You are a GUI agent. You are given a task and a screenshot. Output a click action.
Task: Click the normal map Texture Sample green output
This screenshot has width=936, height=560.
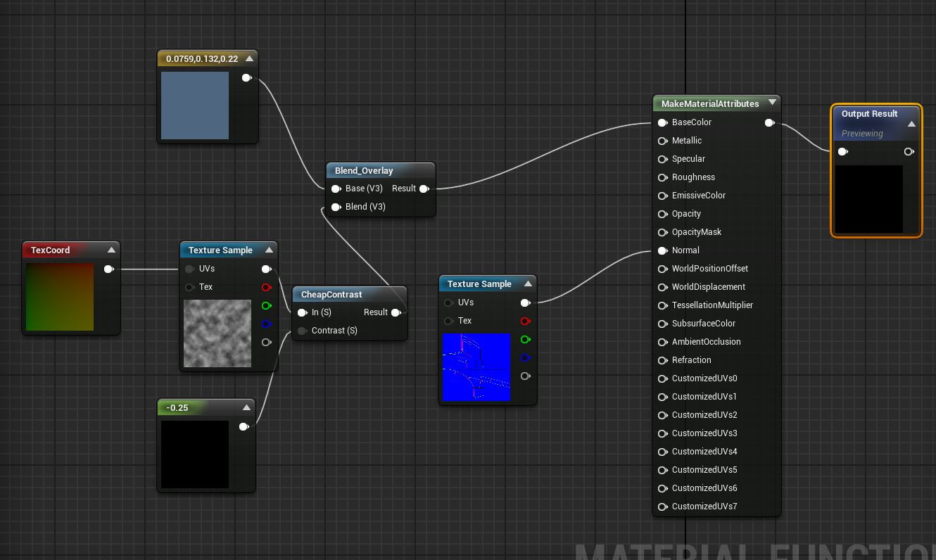pos(525,339)
